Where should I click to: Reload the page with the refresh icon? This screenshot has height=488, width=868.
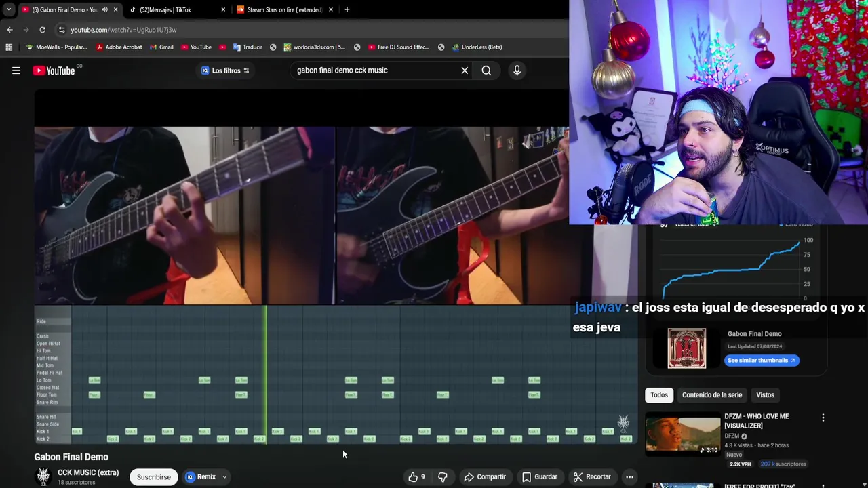[42, 30]
